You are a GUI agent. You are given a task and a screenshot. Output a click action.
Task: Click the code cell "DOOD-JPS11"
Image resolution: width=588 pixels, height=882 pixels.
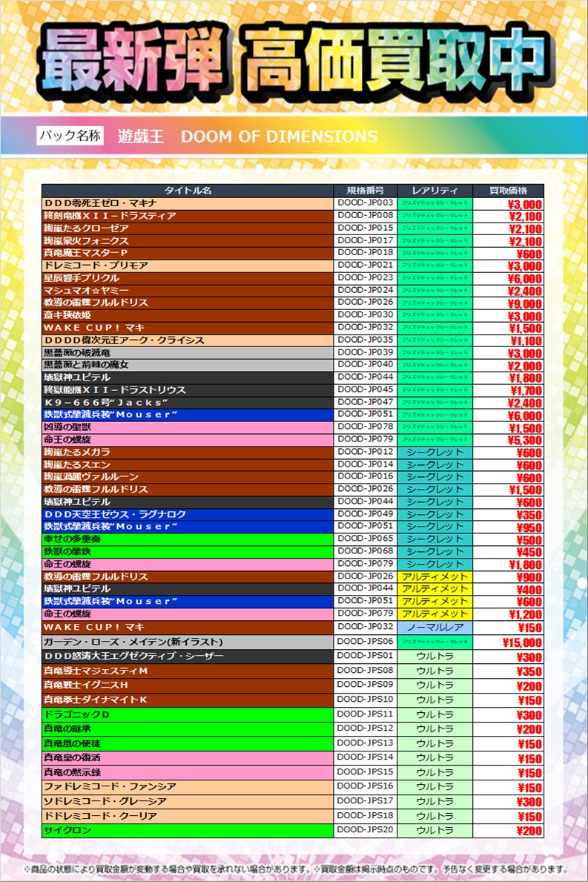point(366,714)
